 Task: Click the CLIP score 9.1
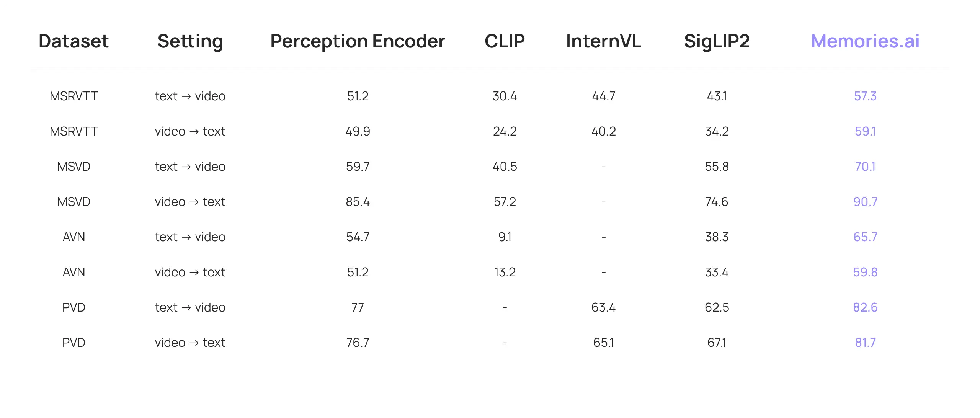[x=505, y=237]
